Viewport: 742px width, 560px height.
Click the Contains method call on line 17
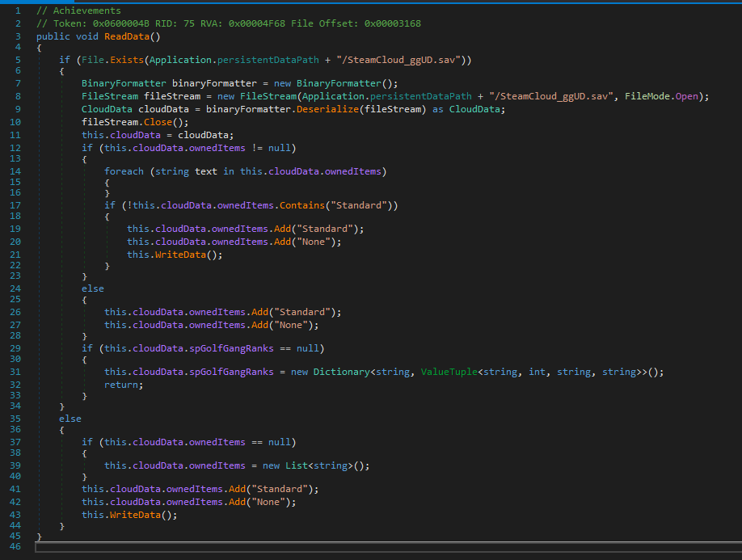[302, 205]
